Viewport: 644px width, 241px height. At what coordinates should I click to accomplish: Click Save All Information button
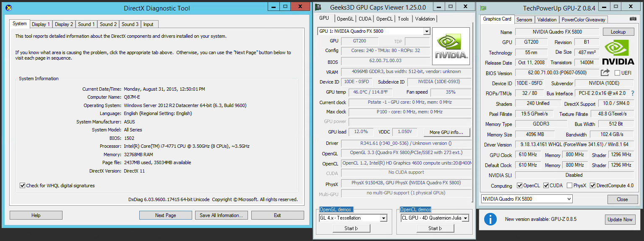click(x=221, y=215)
